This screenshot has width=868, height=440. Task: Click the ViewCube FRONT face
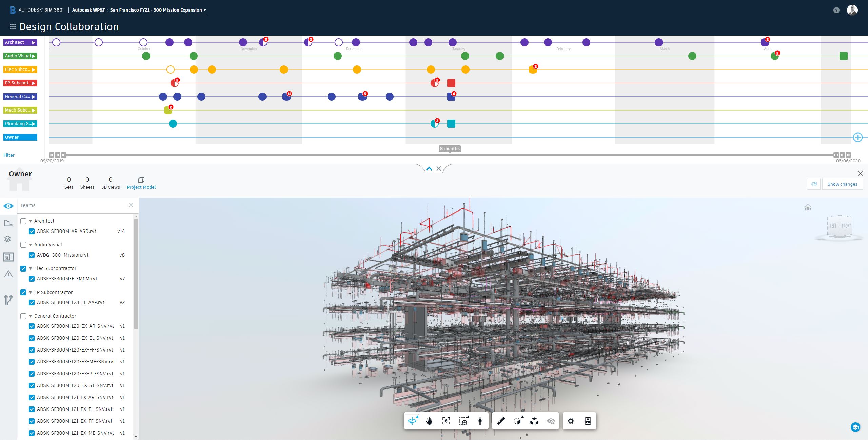846,226
